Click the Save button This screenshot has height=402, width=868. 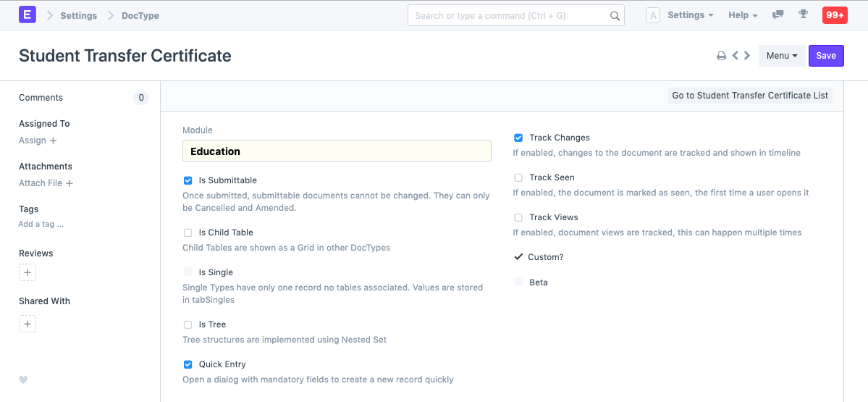click(826, 55)
